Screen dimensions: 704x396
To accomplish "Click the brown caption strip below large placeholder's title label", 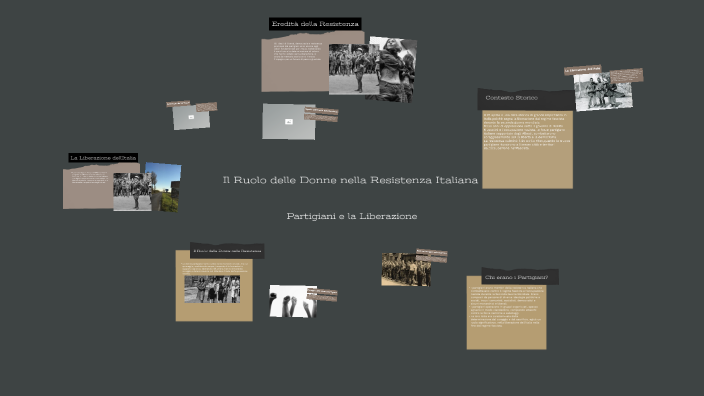I will pyautogui.click(x=321, y=118).
